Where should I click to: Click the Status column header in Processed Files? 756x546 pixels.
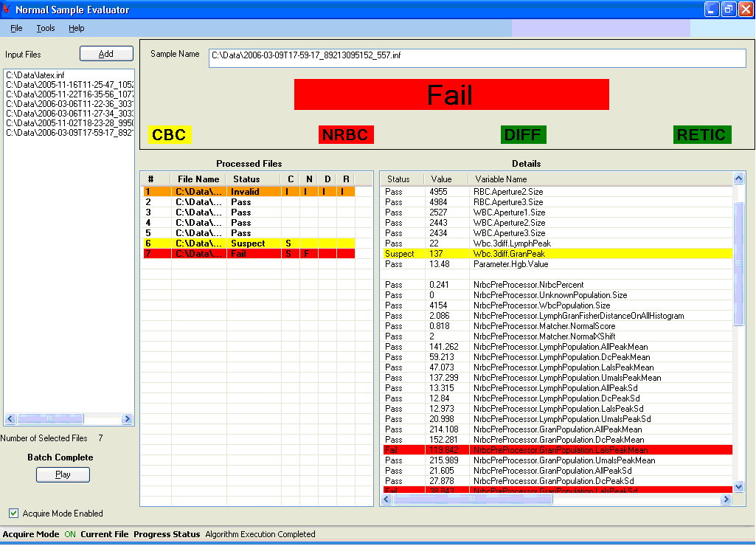(246, 179)
